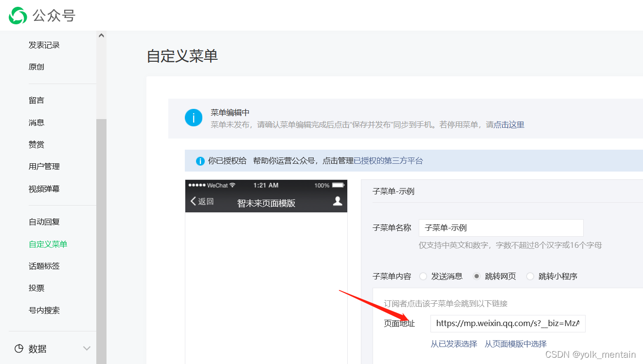Click the 从页面模版中选择 link
Screen dimensions: 643x364
coord(516,344)
